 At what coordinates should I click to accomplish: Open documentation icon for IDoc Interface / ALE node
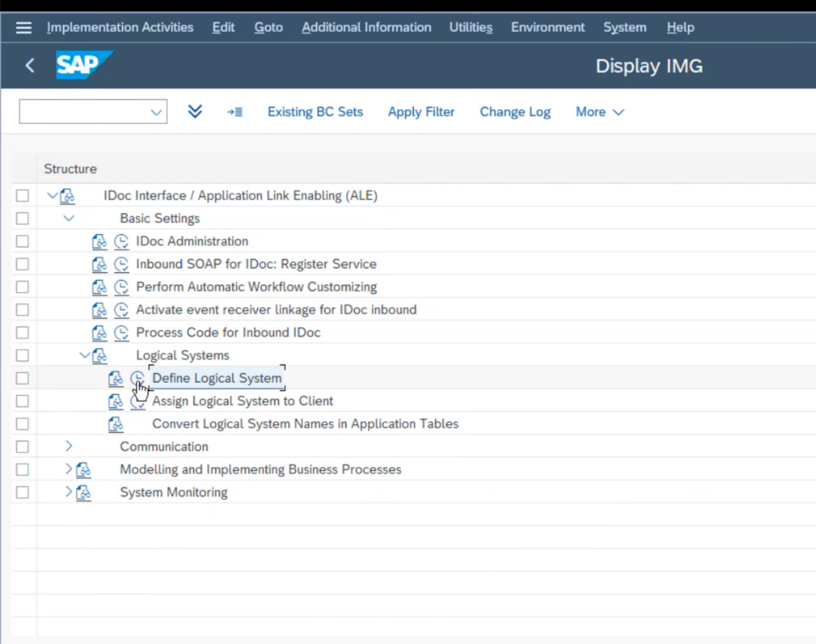click(67, 196)
